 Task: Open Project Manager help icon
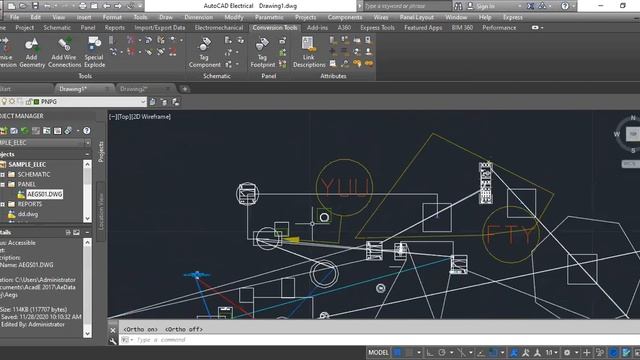pos(87,131)
